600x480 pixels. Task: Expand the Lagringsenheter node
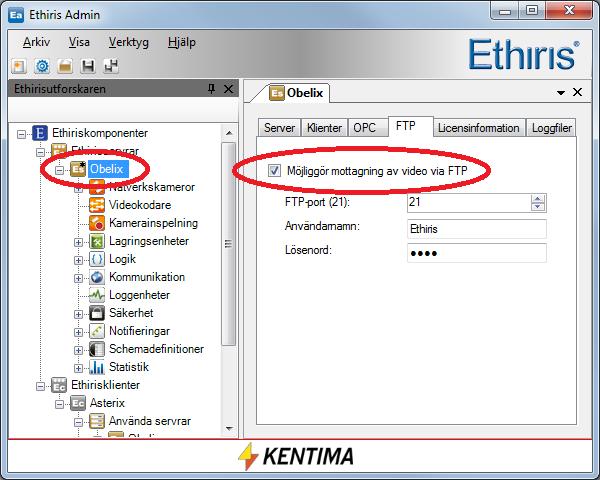tap(78, 242)
